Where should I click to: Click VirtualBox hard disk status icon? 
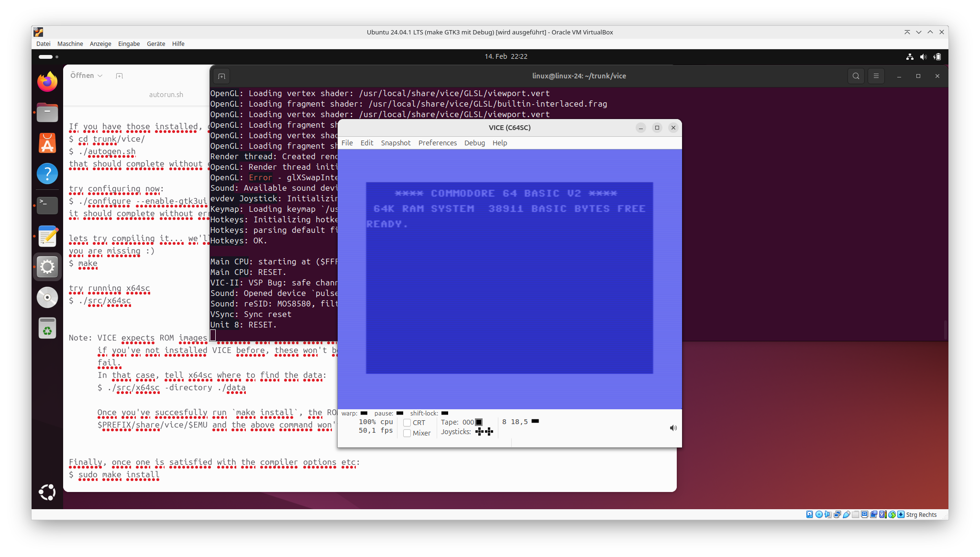[809, 514]
